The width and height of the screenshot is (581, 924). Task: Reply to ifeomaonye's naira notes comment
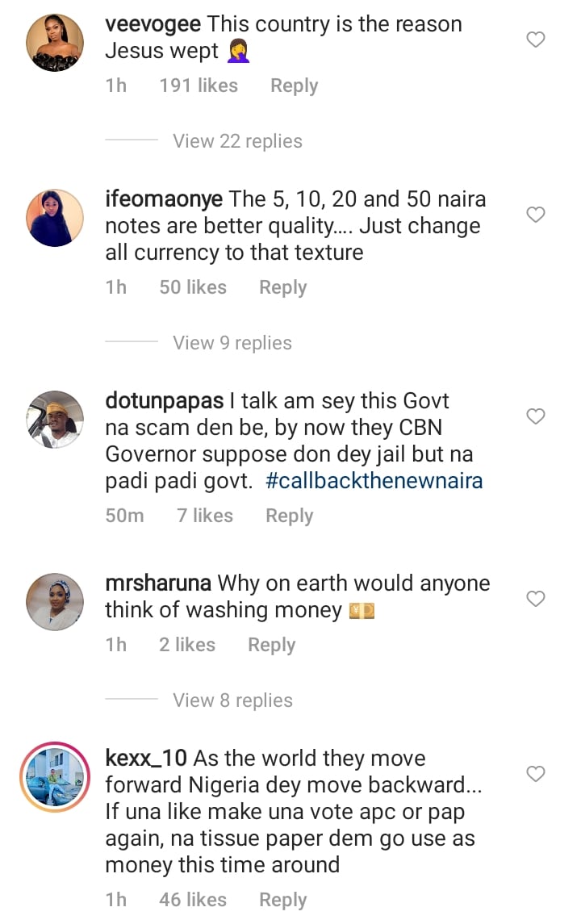click(282, 288)
